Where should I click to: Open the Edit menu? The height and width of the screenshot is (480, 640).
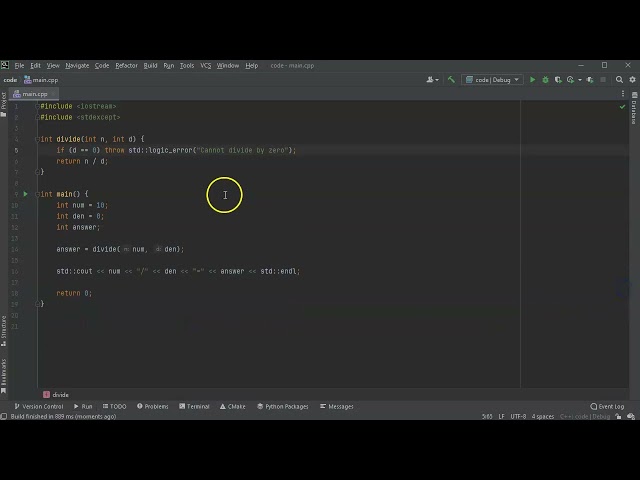36,65
